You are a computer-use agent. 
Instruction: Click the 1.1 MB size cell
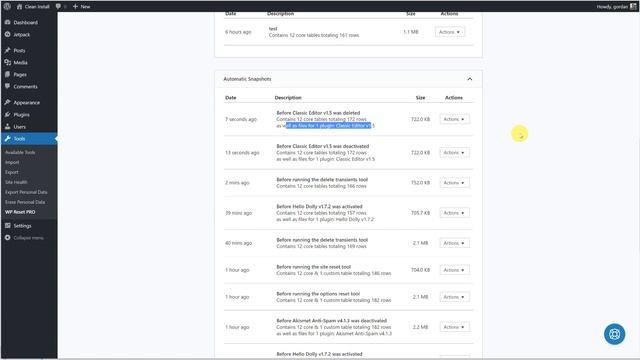tap(411, 32)
